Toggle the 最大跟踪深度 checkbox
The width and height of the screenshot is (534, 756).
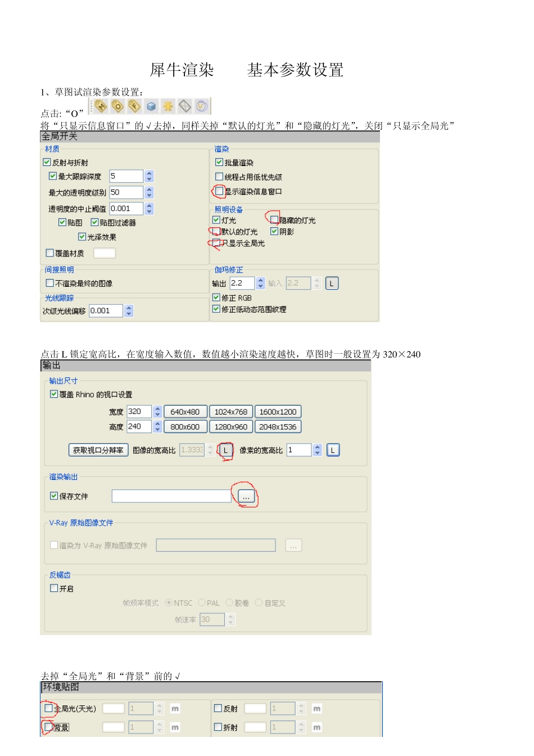[53, 176]
